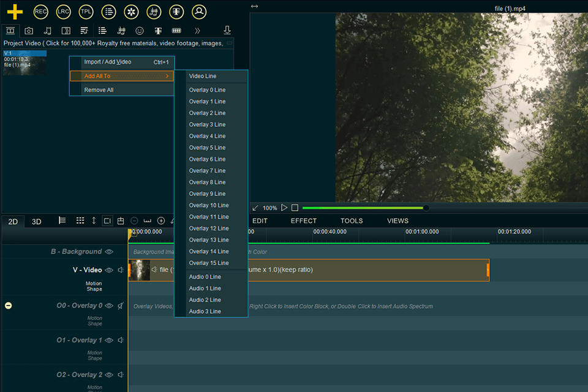Open the EDIT menu

[x=260, y=221]
